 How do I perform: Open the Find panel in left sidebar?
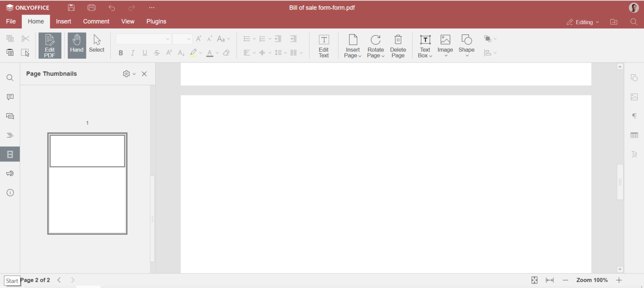[10, 78]
